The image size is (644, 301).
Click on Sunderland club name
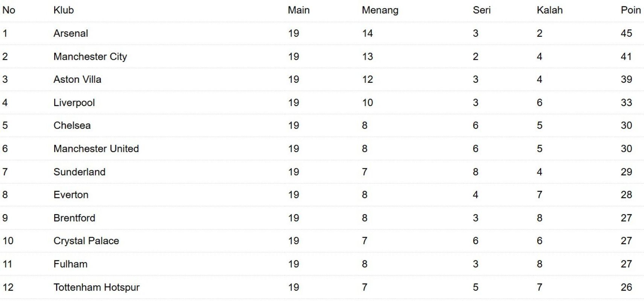coord(79,172)
